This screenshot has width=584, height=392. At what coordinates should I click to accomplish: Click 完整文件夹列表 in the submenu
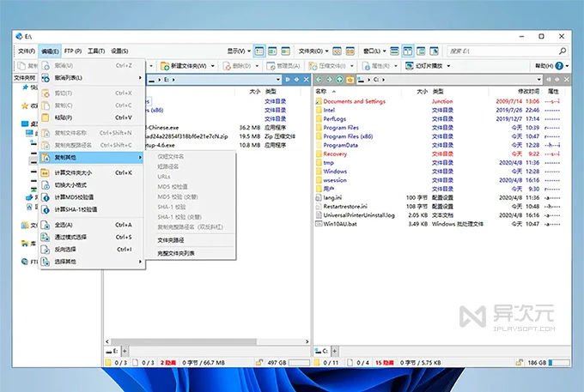tap(176, 253)
